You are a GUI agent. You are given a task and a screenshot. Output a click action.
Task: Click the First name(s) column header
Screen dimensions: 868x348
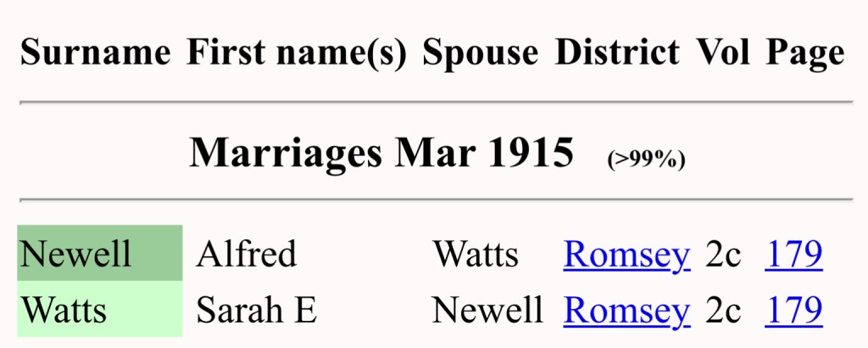(x=297, y=53)
